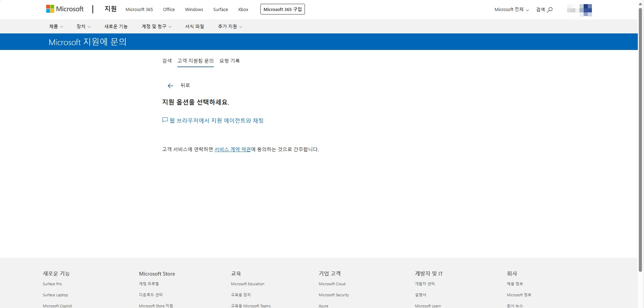Click the 뒤로 back link
Screen dimensions: 644x308
tap(185, 85)
